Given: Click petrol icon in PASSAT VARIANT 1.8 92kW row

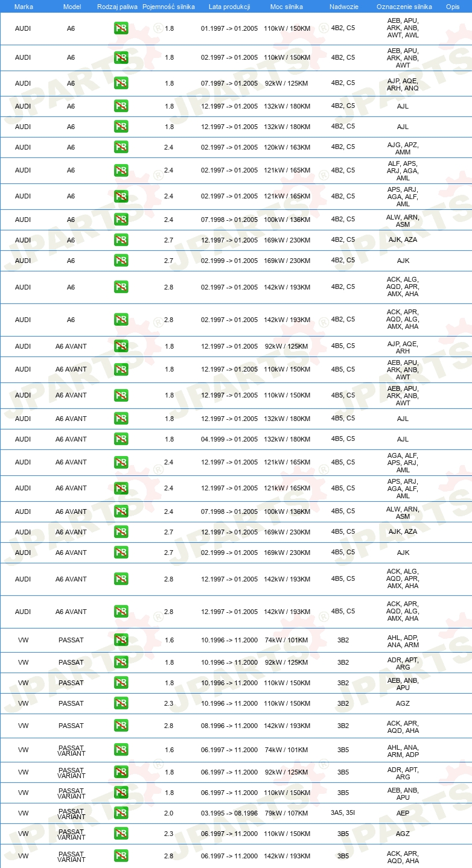Looking at the screenshot, I should (x=121, y=772).
